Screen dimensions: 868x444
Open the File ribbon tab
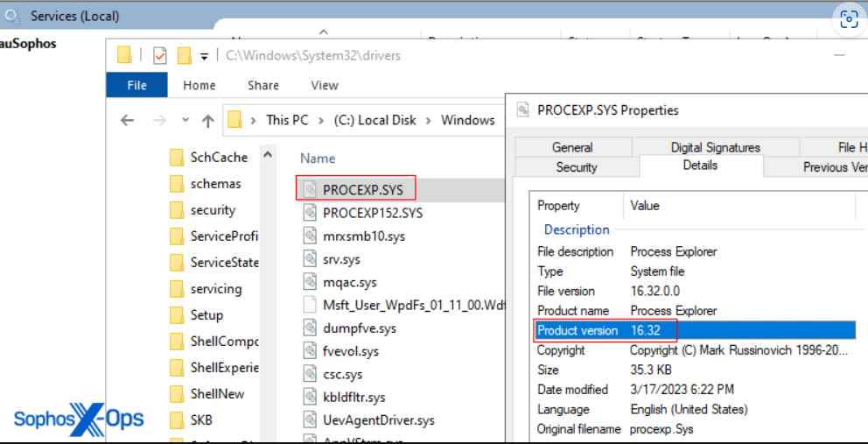pyautogui.click(x=136, y=85)
